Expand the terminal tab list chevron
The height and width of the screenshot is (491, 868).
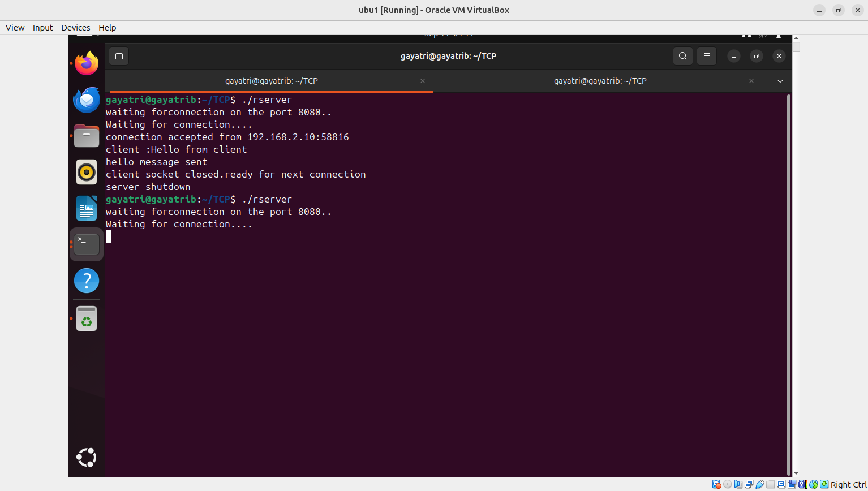pos(780,81)
